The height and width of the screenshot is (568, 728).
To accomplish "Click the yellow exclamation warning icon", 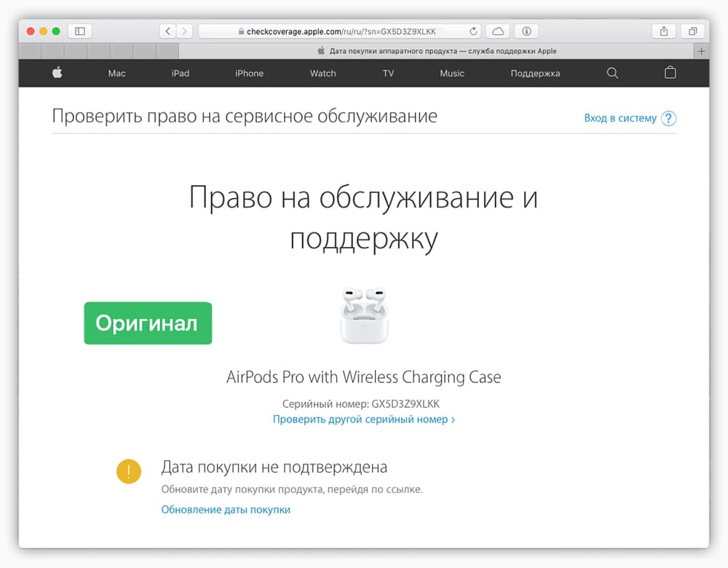I will coord(129,471).
